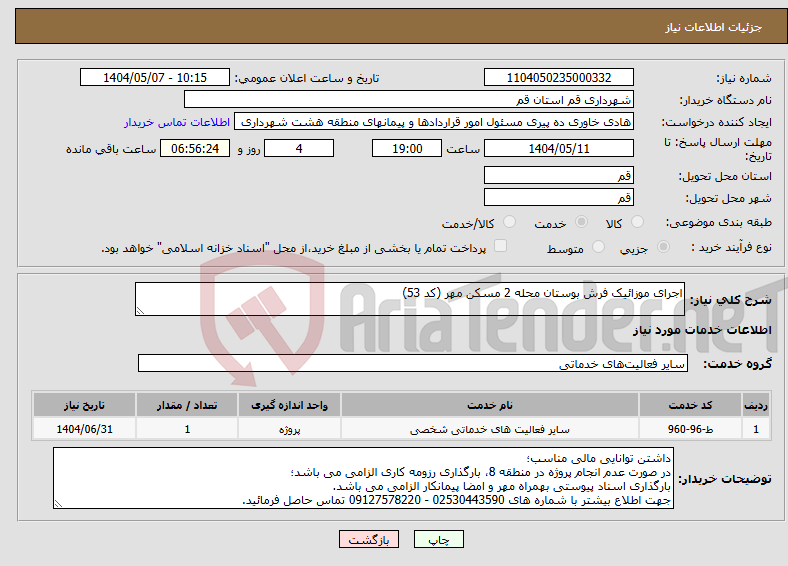This screenshot has width=788, height=566.
Task: Click the service name cell سایر فعالیت های خدماتی شخصی
Action: click(x=490, y=429)
